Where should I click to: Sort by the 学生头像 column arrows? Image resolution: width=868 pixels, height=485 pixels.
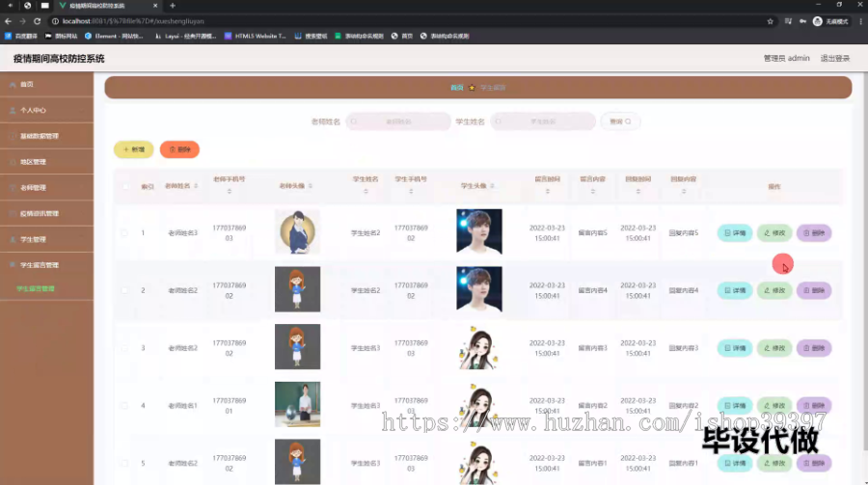[x=492, y=186]
